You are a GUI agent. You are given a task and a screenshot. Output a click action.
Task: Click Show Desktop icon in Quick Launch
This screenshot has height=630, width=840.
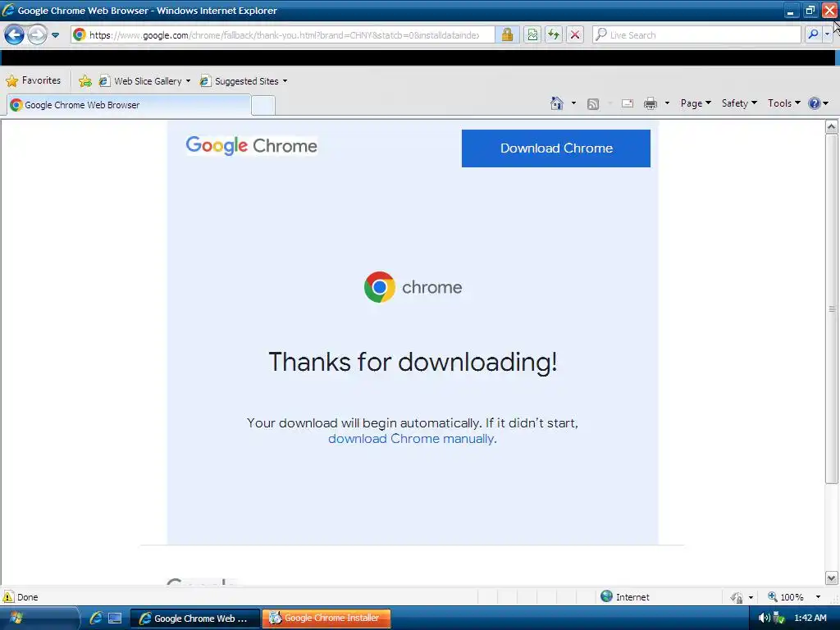coord(115,619)
